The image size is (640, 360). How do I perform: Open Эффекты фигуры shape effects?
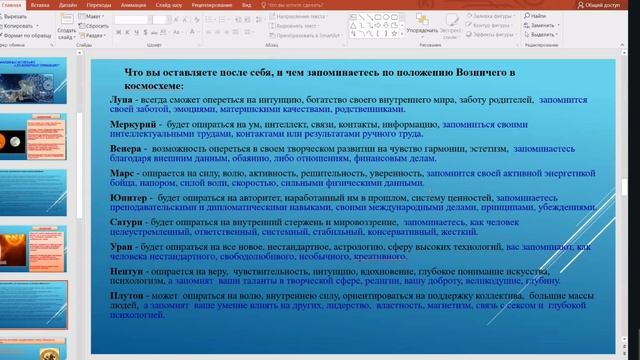pyautogui.click(x=491, y=35)
